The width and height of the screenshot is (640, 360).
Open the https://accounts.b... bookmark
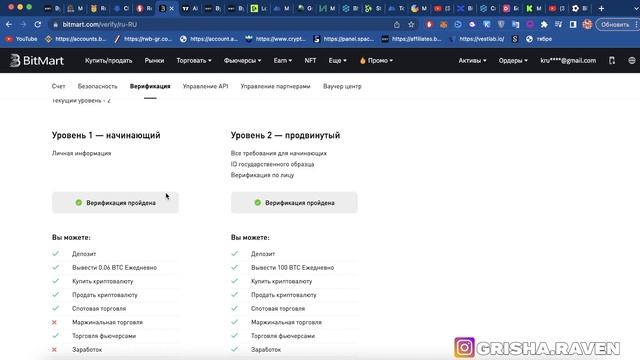(76, 39)
